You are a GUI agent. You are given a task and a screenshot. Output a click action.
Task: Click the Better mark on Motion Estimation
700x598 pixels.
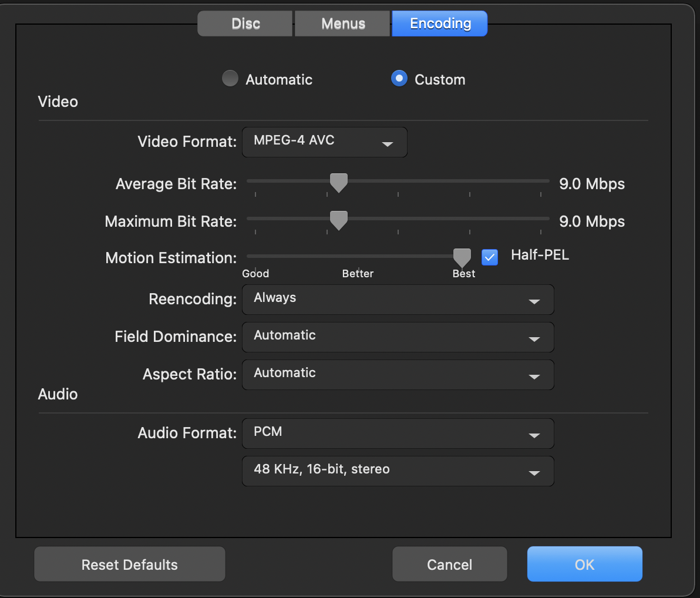pos(358,273)
